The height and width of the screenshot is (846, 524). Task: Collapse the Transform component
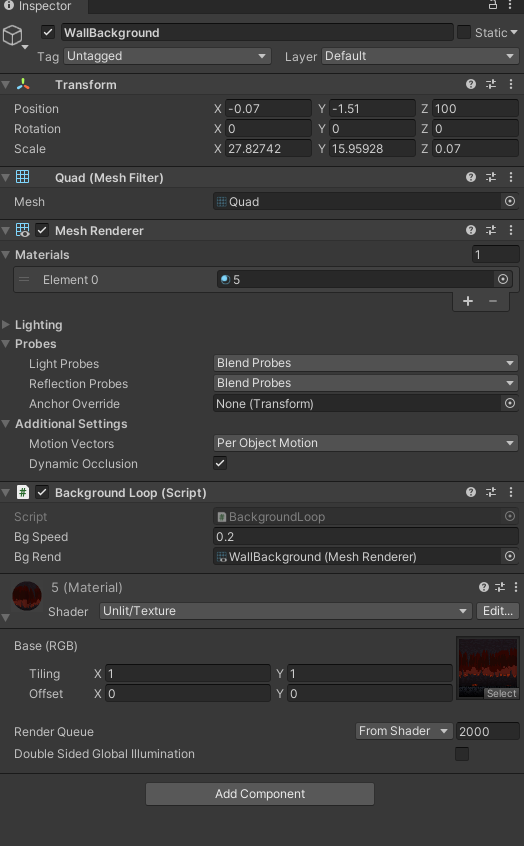point(6,85)
